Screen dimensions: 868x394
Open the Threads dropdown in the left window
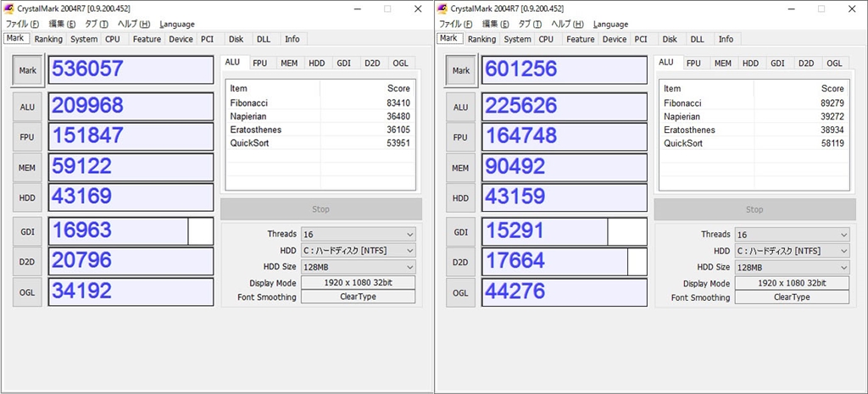click(x=359, y=234)
